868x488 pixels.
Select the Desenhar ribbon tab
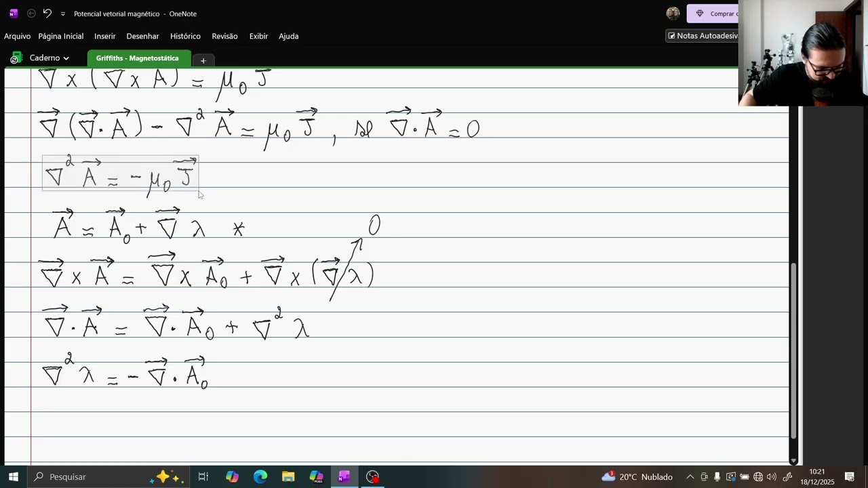[x=142, y=36]
